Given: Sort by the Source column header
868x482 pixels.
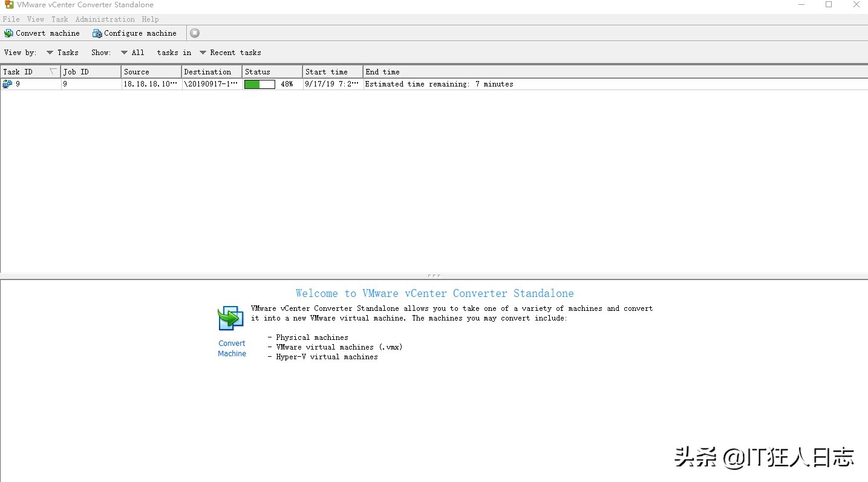Looking at the screenshot, I should click(x=152, y=72).
